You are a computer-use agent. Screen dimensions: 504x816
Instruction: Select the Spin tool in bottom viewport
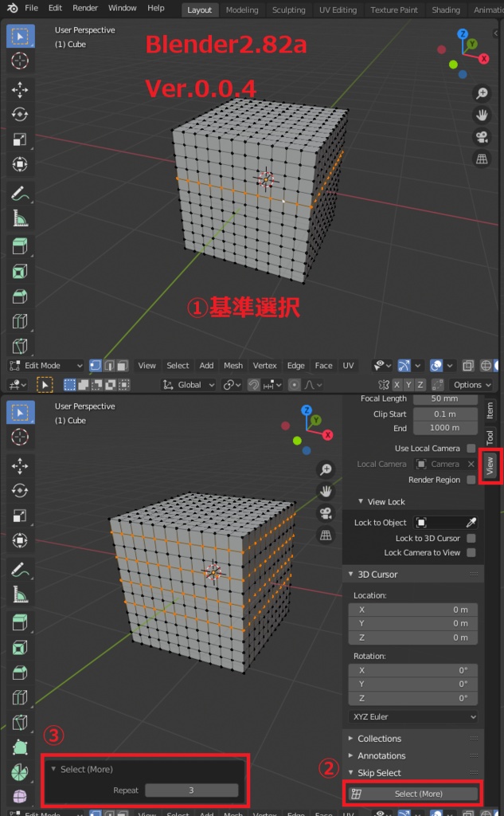[x=20, y=772]
